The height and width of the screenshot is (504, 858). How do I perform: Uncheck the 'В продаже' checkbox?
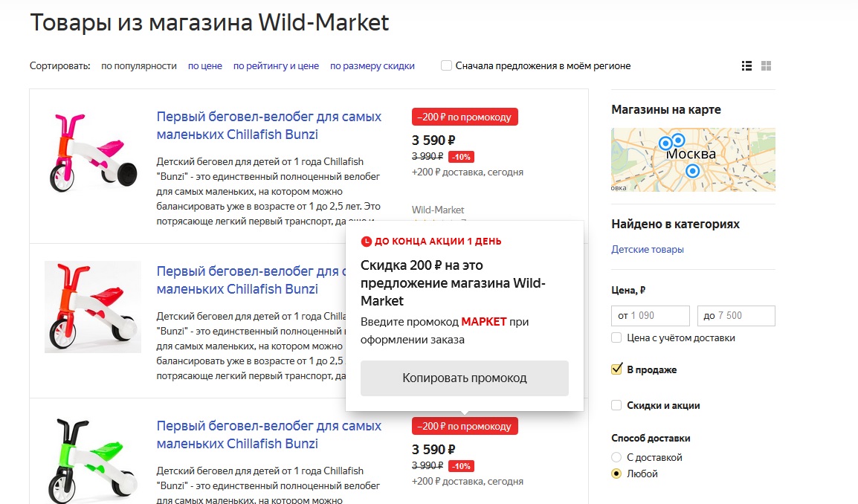click(616, 369)
